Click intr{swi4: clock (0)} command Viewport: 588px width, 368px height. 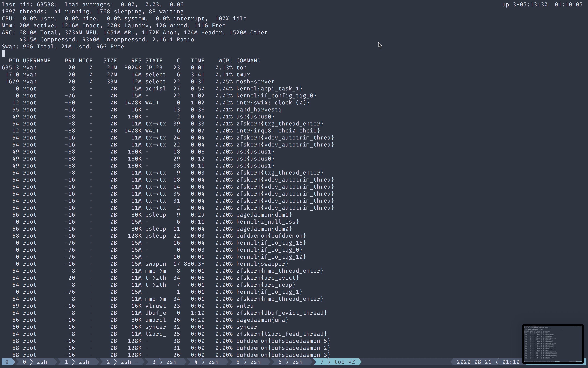click(273, 103)
